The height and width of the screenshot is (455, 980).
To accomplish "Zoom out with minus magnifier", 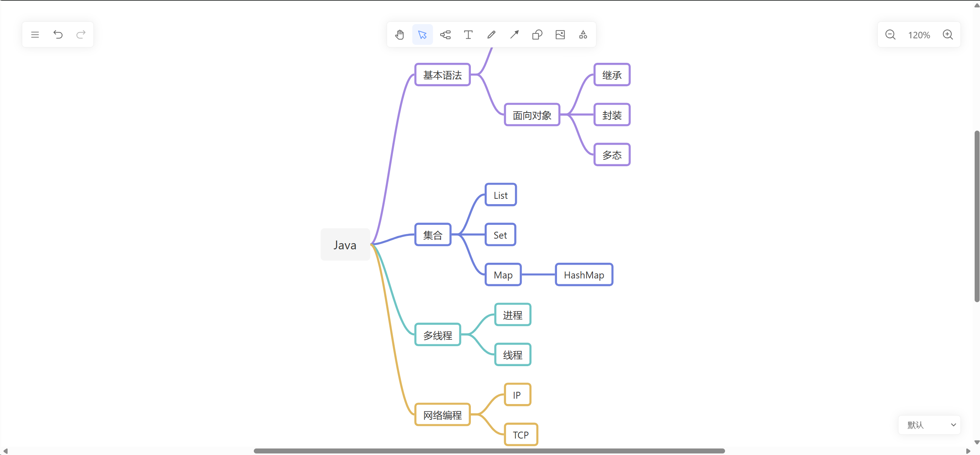I will [x=890, y=35].
